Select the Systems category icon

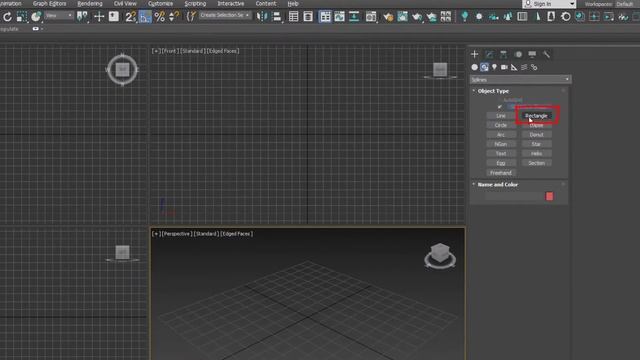tap(534, 67)
